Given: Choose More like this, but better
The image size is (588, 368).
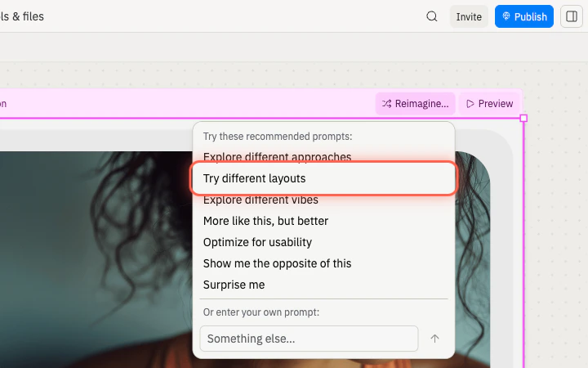Looking at the screenshot, I should point(266,221).
